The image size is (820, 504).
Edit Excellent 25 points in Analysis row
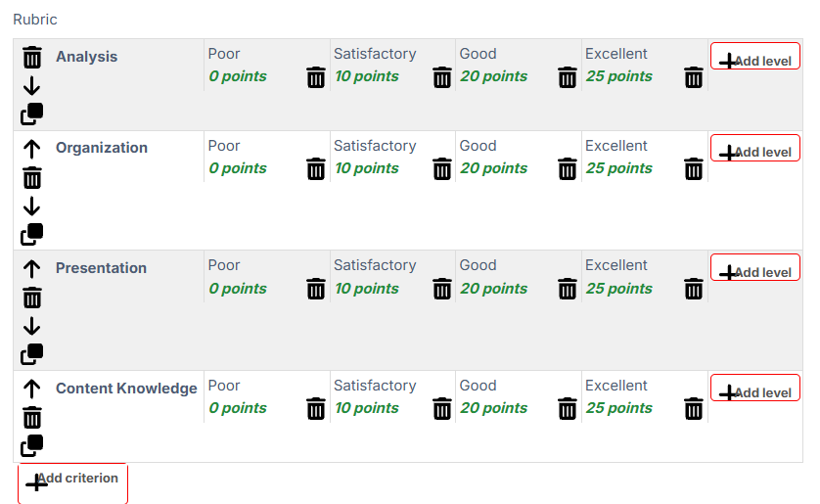(x=618, y=76)
